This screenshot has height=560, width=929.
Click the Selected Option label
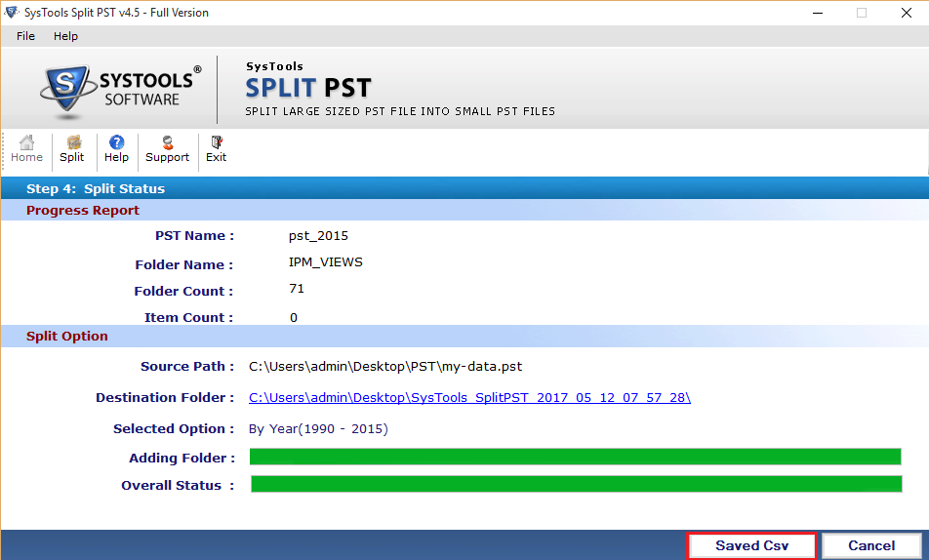(174, 428)
